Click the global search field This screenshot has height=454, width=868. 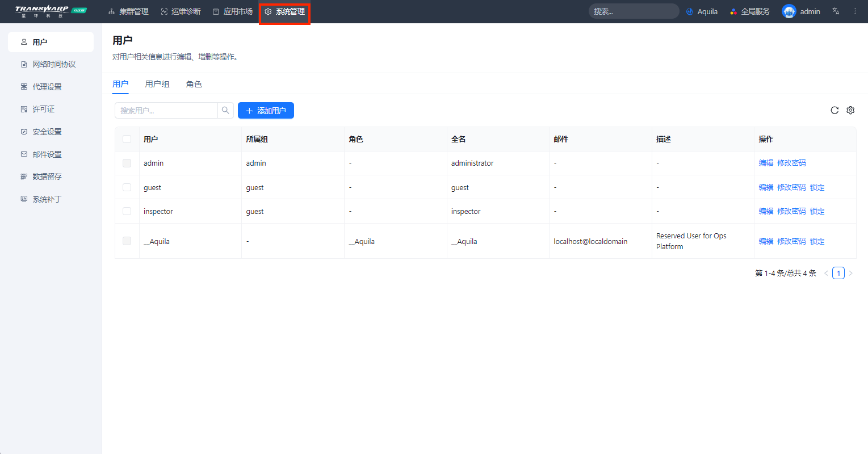634,11
